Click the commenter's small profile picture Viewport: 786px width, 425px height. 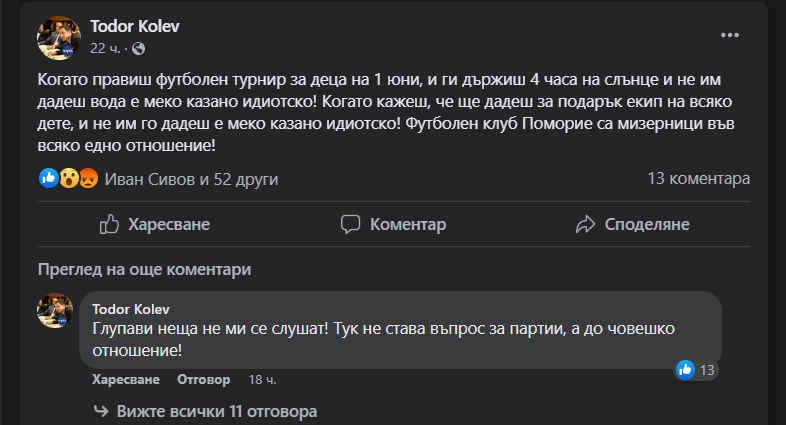point(55,311)
